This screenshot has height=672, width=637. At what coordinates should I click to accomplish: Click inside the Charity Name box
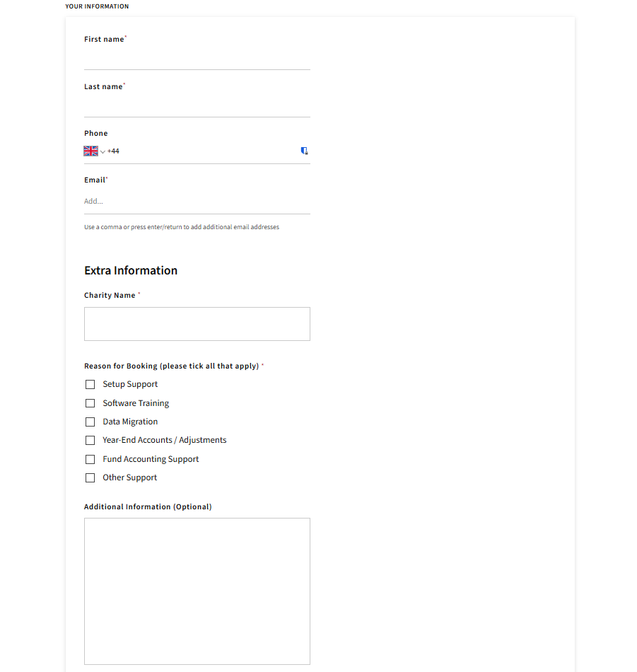click(x=197, y=323)
